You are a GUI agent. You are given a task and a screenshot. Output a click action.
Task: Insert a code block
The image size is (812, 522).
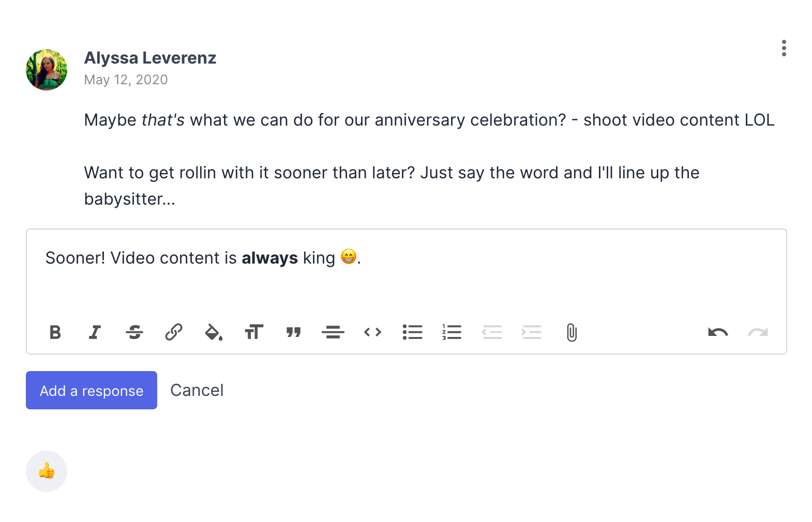[x=372, y=332]
